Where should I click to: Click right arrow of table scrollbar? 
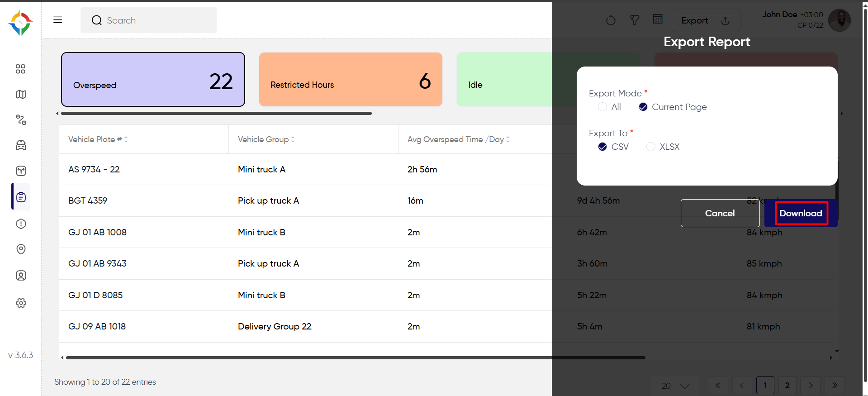pyautogui.click(x=831, y=358)
